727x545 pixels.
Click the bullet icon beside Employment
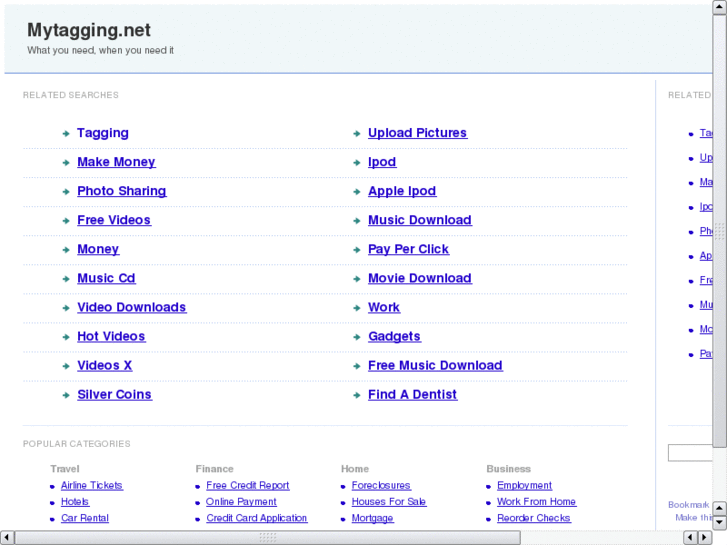point(489,486)
